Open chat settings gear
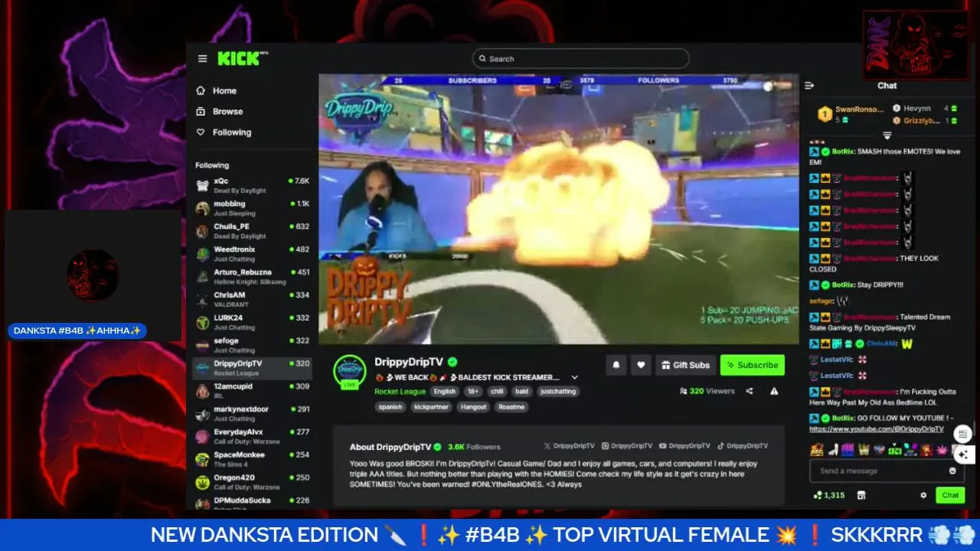The height and width of the screenshot is (551, 980). (923, 495)
